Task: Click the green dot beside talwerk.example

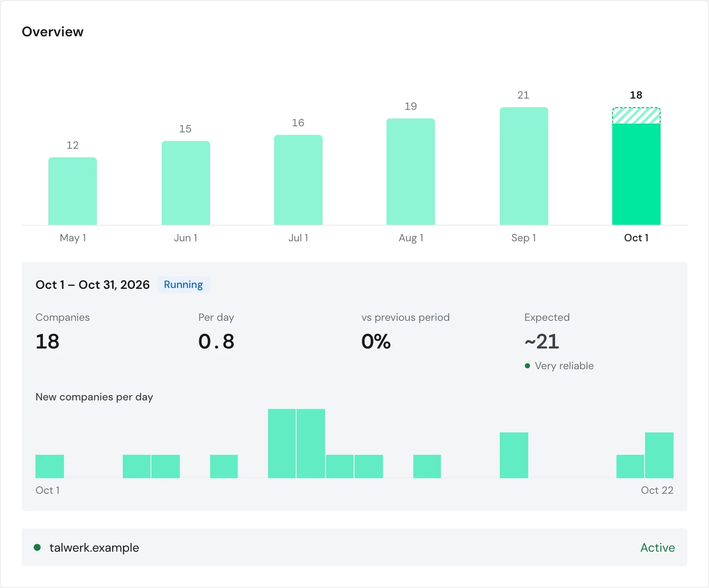Action: 37,548
